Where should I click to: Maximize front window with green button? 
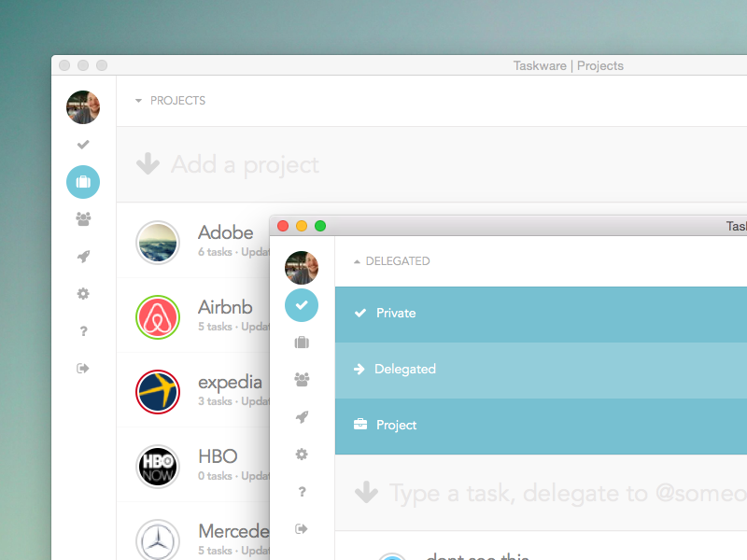[x=320, y=226]
